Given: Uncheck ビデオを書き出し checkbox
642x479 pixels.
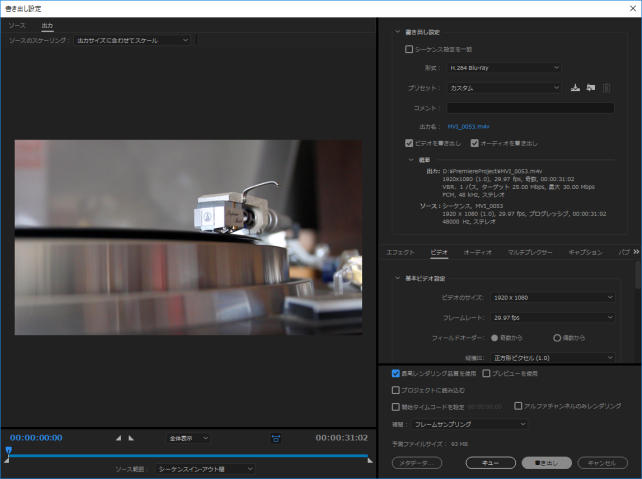Looking at the screenshot, I should 409,143.
